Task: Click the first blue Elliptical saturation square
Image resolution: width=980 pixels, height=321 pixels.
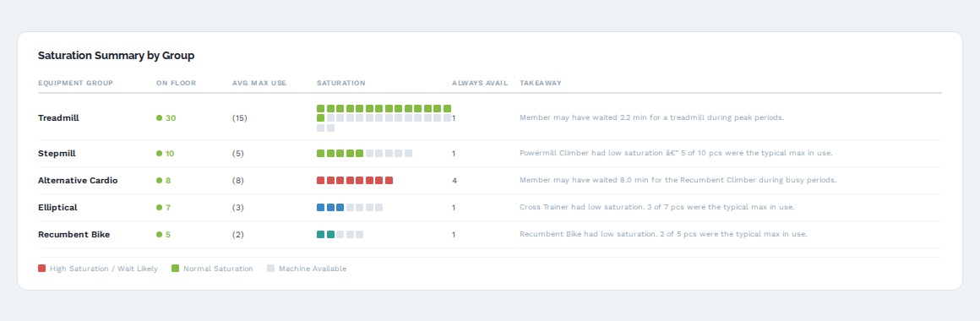Action: click(x=321, y=207)
